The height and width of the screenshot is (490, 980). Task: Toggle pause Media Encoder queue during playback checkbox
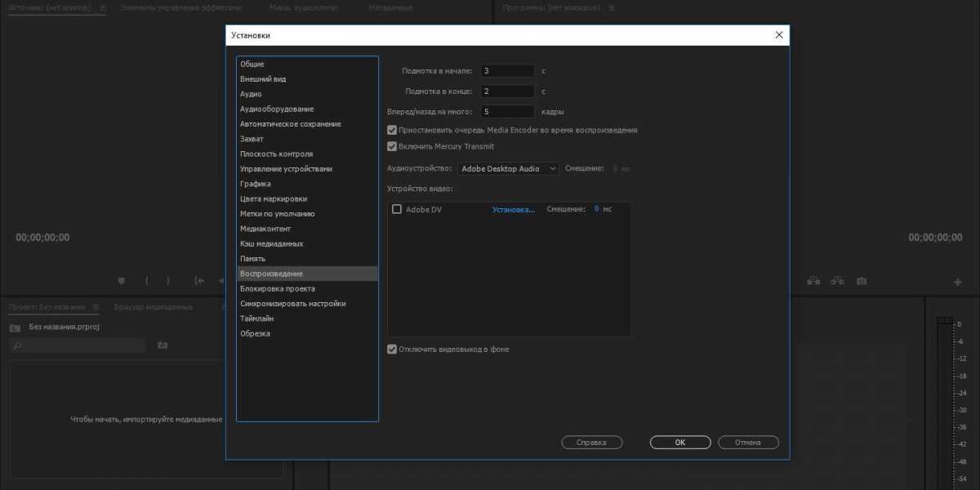[x=392, y=130]
